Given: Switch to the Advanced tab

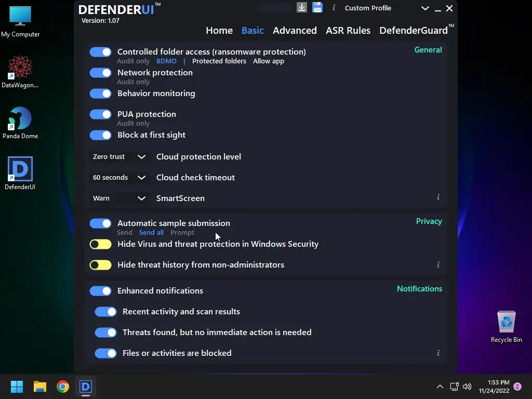Looking at the screenshot, I should 295,31.
